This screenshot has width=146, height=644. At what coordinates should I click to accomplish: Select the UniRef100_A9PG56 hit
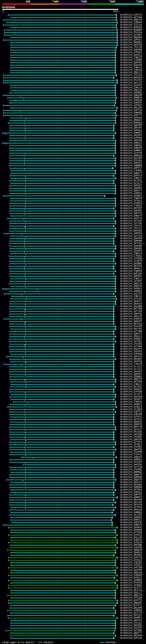point(131,50)
